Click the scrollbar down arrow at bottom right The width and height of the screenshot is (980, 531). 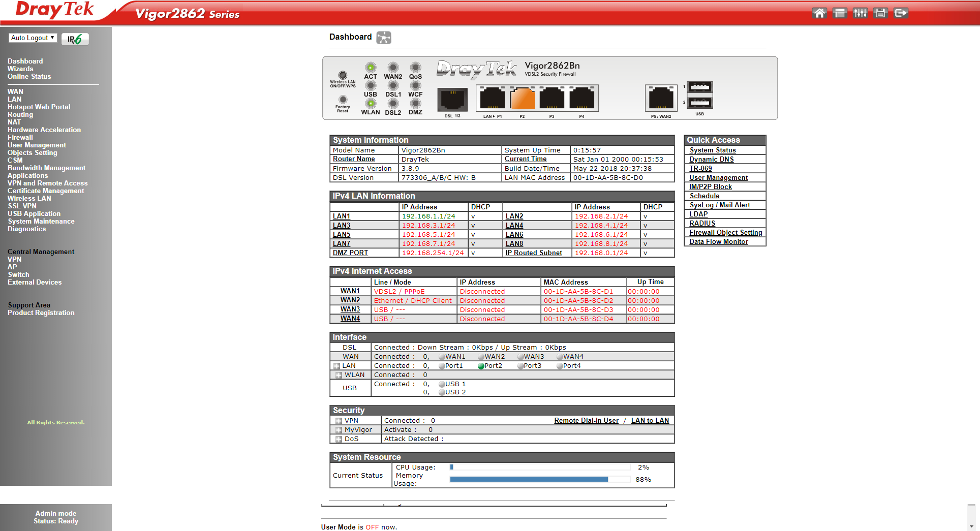point(971,526)
